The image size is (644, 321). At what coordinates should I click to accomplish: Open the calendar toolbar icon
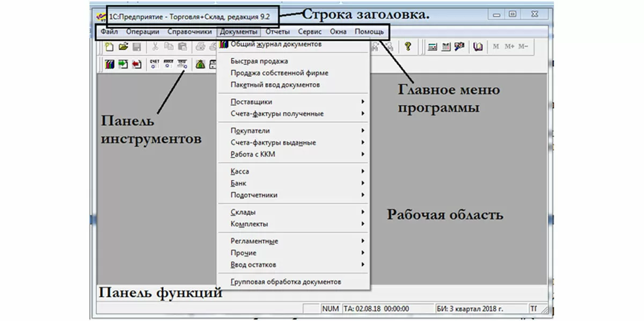pyautogui.click(x=445, y=47)
